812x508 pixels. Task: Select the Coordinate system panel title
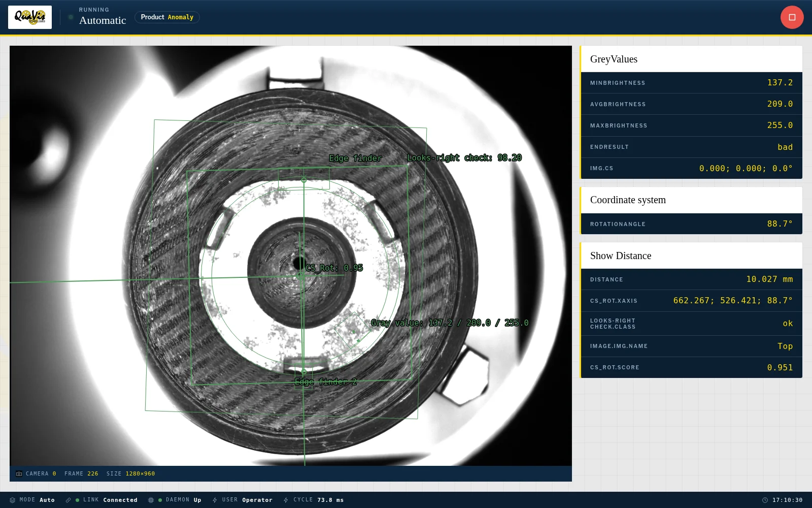point(628,200)
